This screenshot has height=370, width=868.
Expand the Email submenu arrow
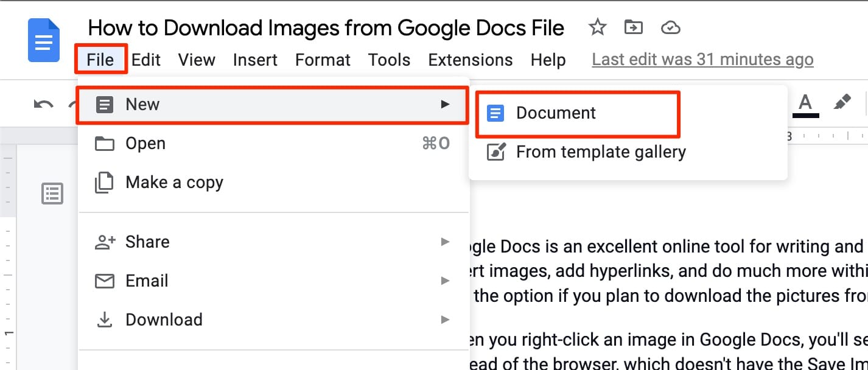pyautogui.click(x=445, y=281)
